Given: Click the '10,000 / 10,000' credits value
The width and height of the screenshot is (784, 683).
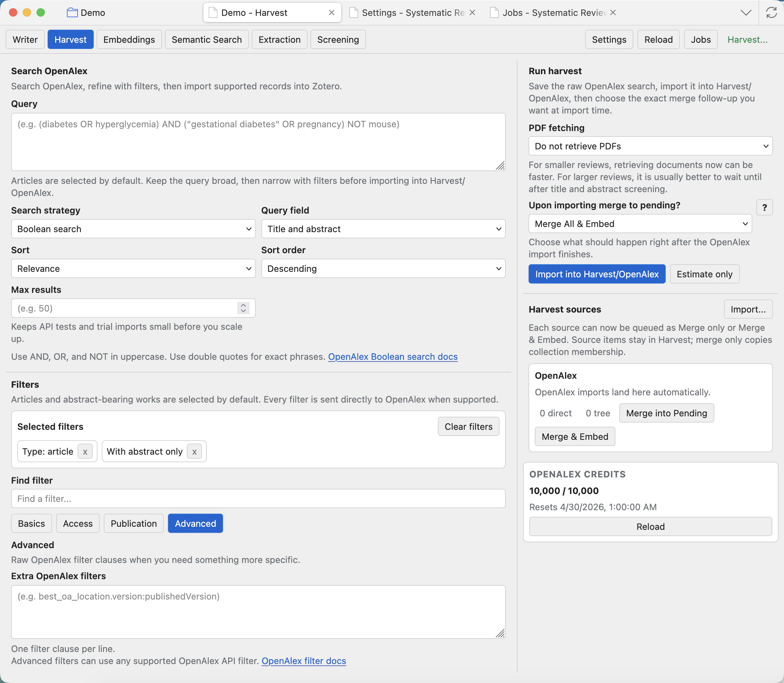Looking at the screenshot, I should [564, 491].
